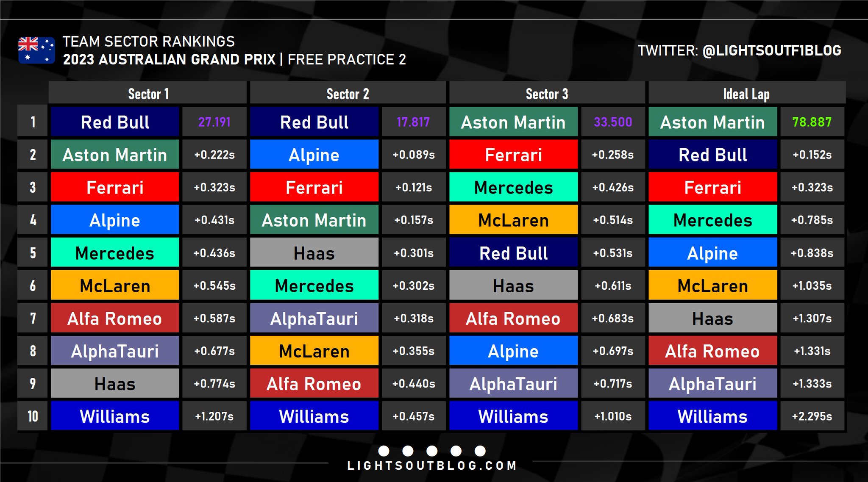The height and width of the screenshot is (482, 868).
Task: Open the LIGHTSOUTBLOG.COM footer link
Action: tap(432, 466)
